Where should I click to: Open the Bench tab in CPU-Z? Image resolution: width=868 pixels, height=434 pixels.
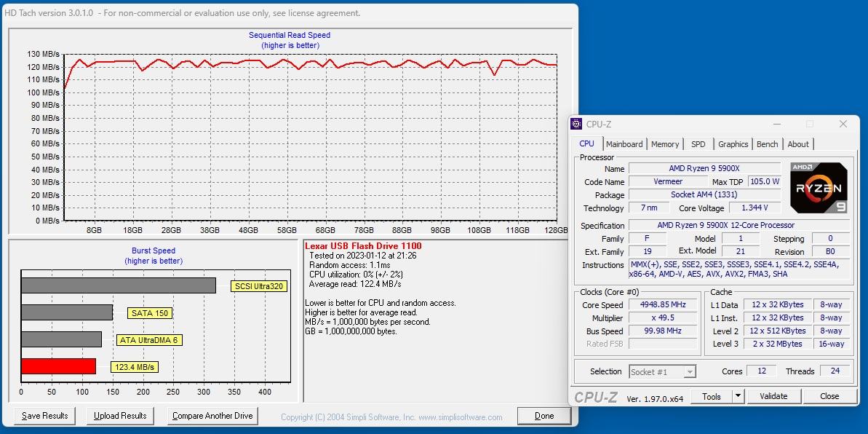[x=768, y=144]
